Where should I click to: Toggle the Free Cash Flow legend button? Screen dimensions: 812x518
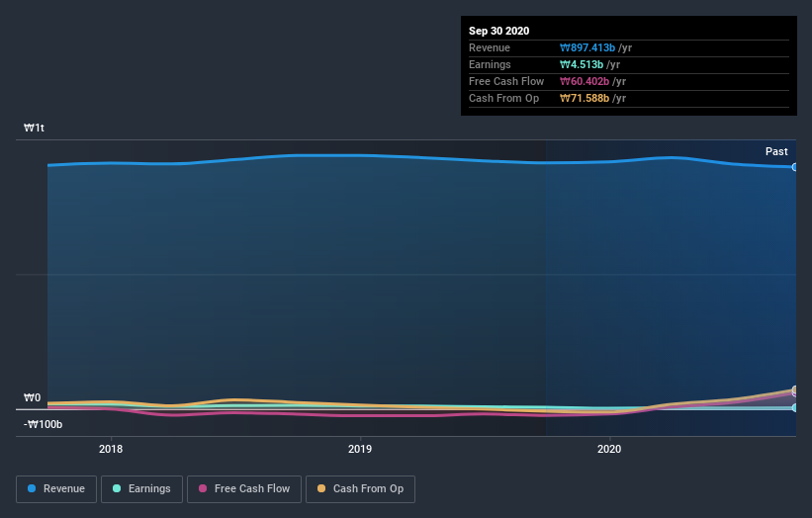click(244, 489)
